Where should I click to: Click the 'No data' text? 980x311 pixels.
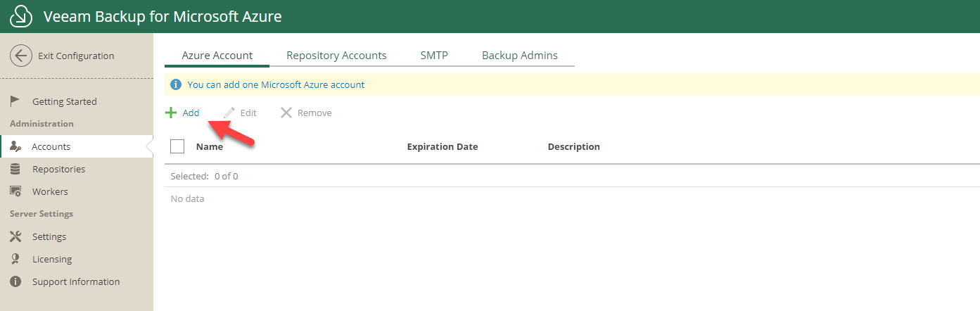click(188, 198)
